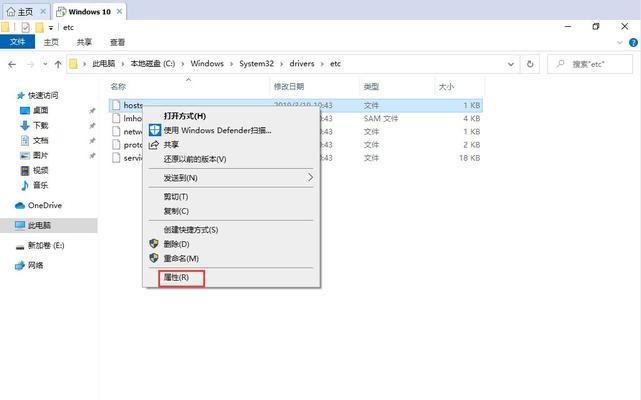Image resolution: width=641 pixels, height=400 pixels.
Task: Choose Delete (删除) in the context menu
Action: (176, 244)
